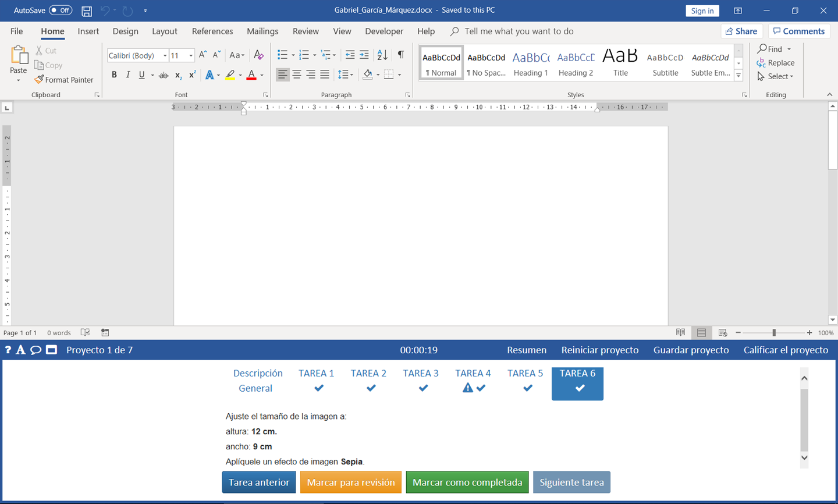Click Tarea anterior button
This screenshot has width=838, height=504.
click(259, 482)
